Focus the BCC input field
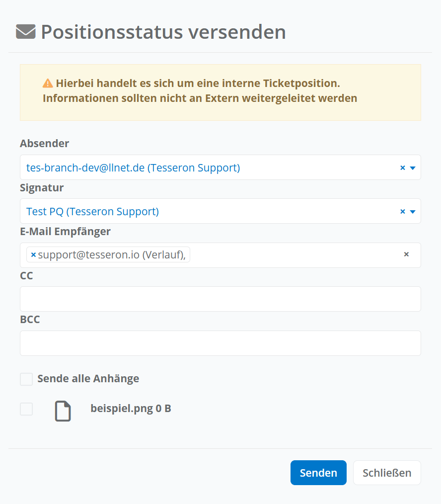 point(220,343)
